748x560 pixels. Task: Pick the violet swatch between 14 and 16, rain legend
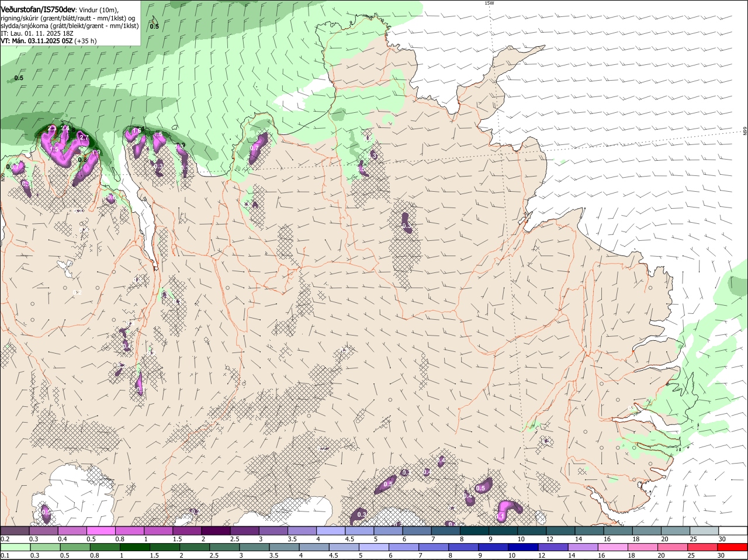pyautogui.click(x=584, y=548)
